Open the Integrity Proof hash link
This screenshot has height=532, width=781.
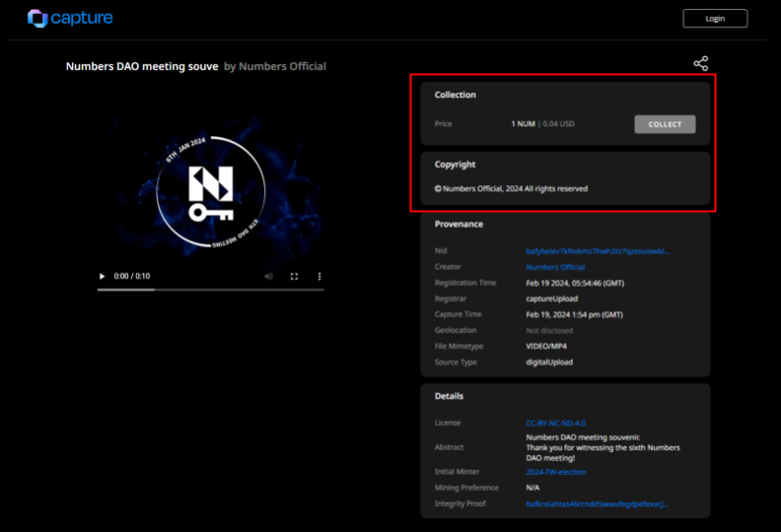(x=598, y=503)
